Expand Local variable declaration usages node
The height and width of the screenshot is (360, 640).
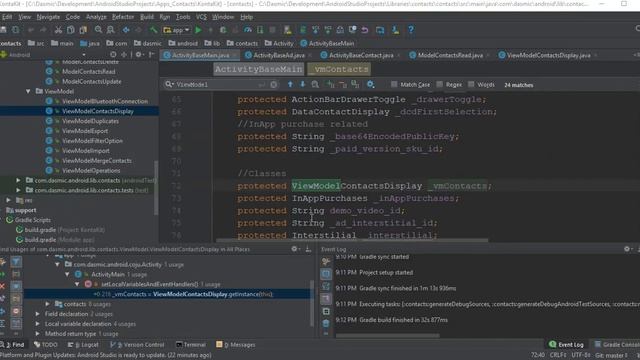[x=38, y=324]
